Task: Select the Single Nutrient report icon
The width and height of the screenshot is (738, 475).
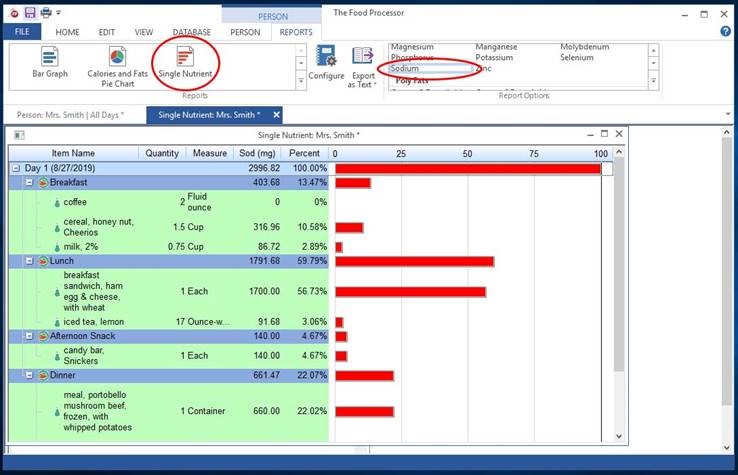Action: click(x=185, y=63)
